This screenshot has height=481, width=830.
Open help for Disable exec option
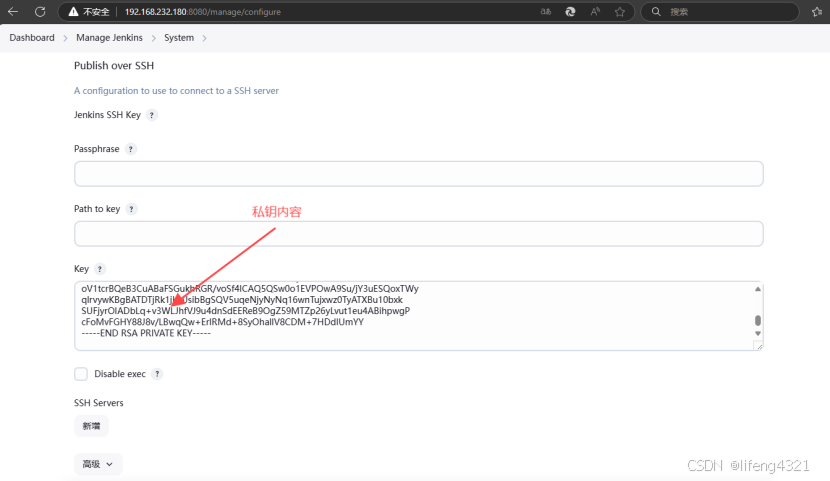click(x=157, y=374)
